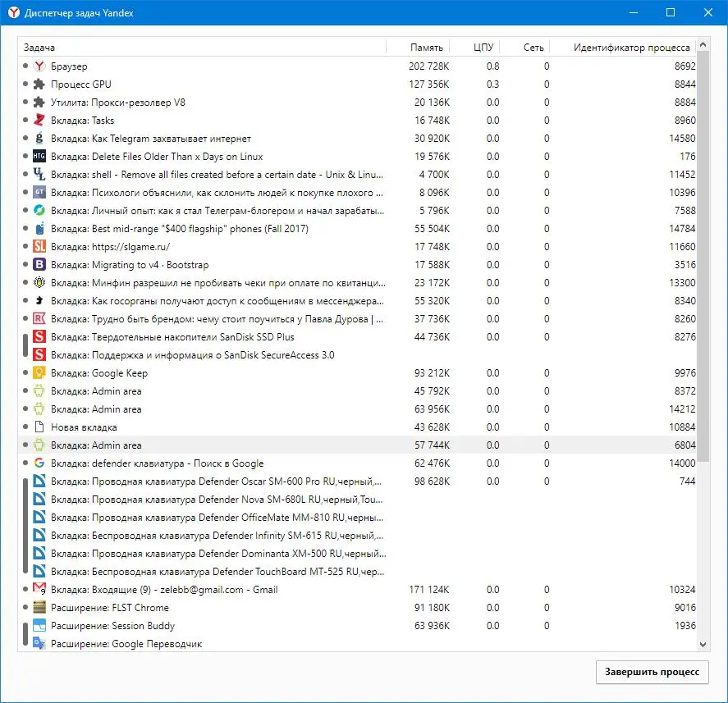Screen dimensions: 728x703
Task: Select Вкладка: Migrating to v4 · Bootstrap row
Action: click(x=358, y=265)
